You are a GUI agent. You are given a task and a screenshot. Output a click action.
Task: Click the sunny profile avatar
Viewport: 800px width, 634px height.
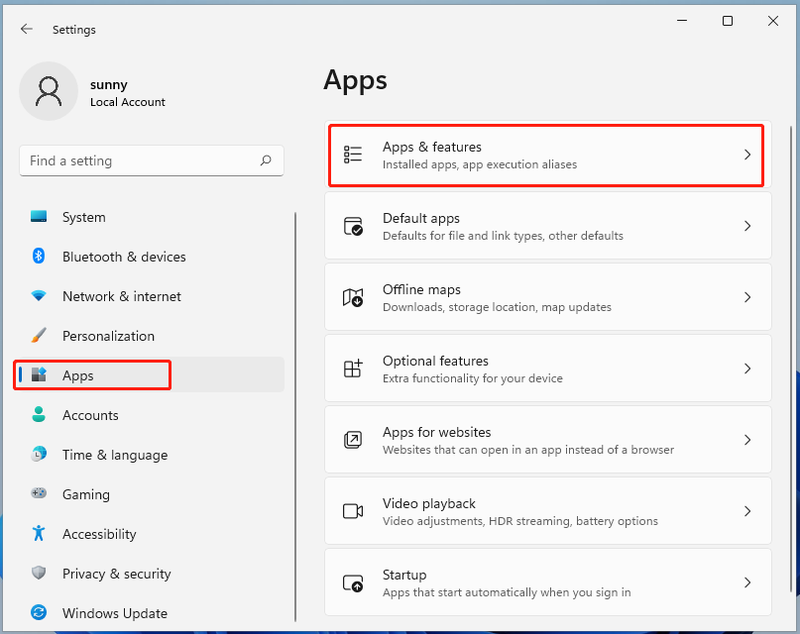click(x=48, y=91)
